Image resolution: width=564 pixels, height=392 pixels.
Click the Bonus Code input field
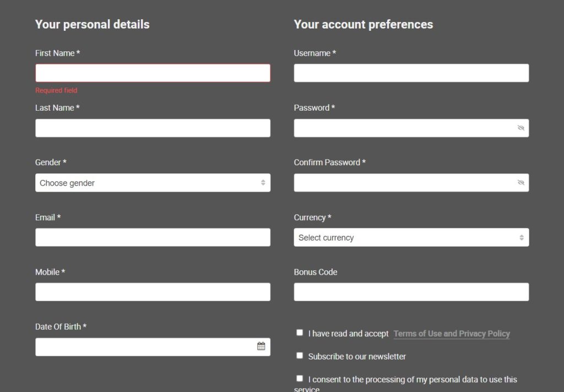click(x=411, y=292)
